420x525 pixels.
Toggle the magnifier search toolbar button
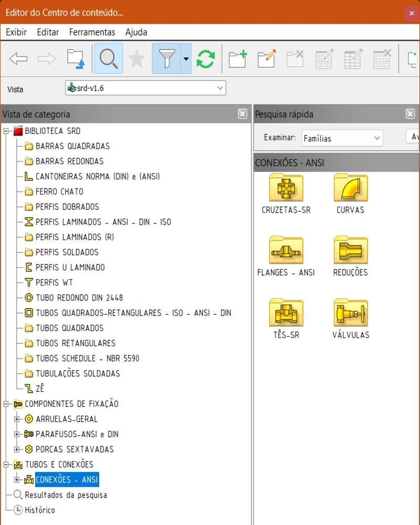click(x=108, y=59)
